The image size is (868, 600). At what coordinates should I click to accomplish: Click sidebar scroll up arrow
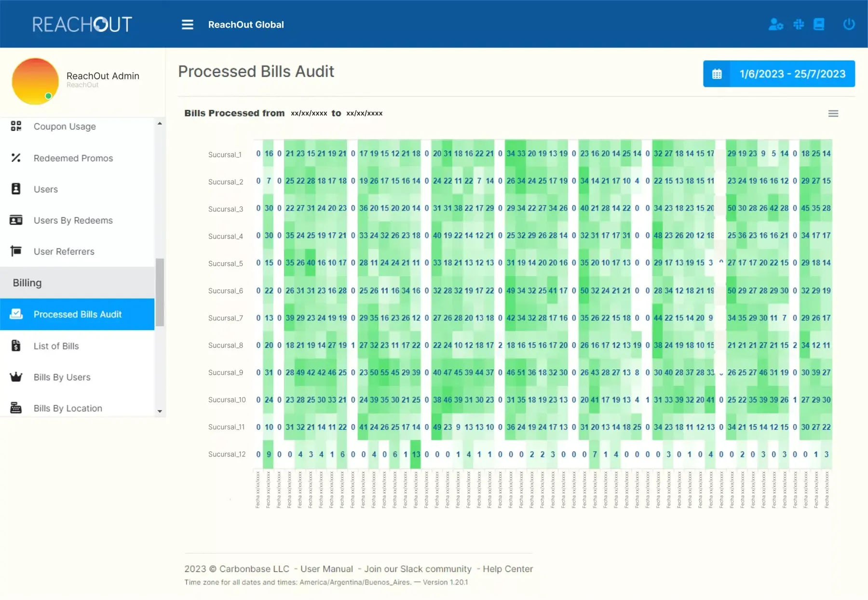[x=160, y=124]
